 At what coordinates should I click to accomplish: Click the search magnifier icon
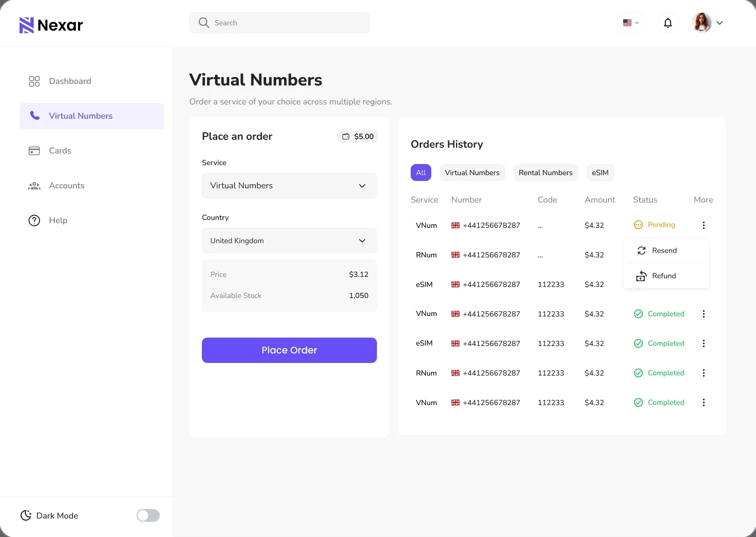coord(204,23)
